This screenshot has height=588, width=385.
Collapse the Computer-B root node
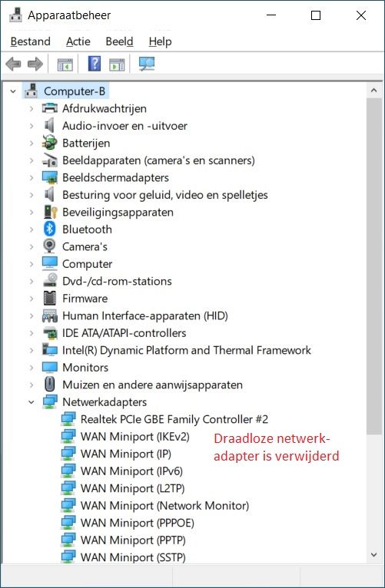point(14,91)
